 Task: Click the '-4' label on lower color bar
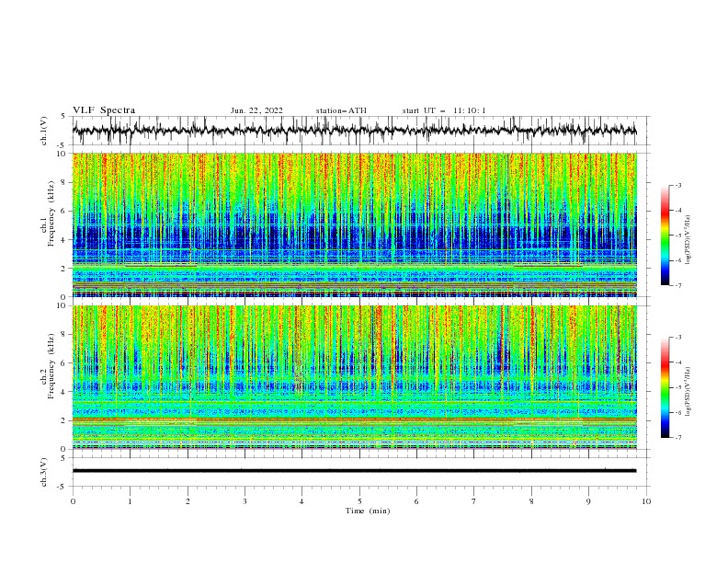[x=677, y=362]
